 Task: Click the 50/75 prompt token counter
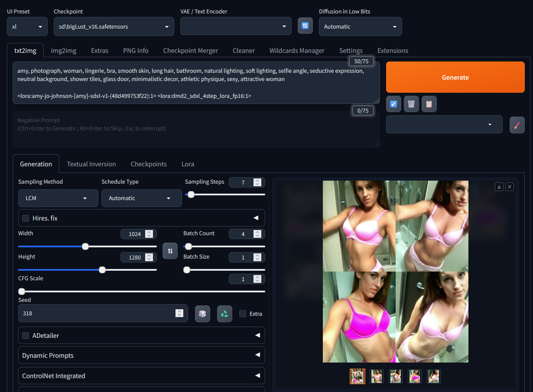pos(361,61)
